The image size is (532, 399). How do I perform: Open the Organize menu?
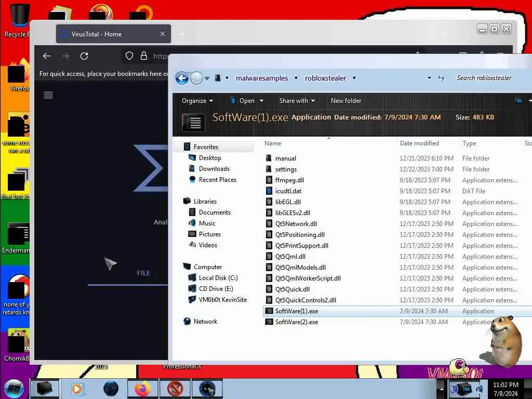(197, 101)
